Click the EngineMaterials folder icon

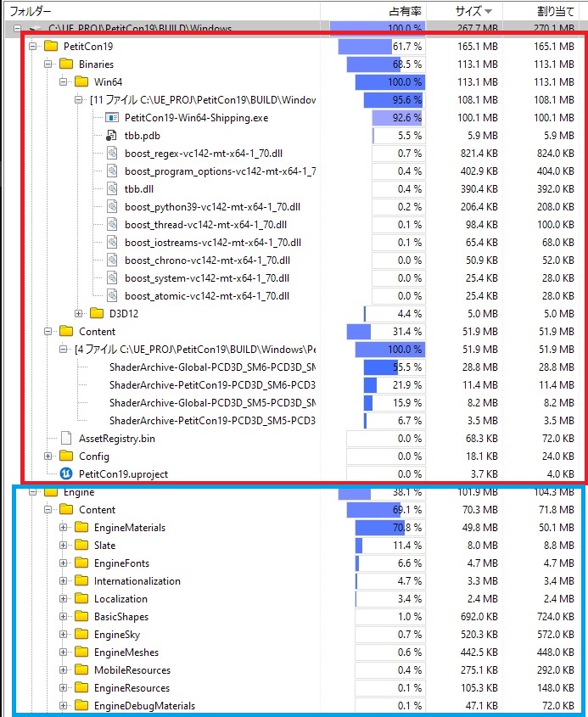pos(81,527)
